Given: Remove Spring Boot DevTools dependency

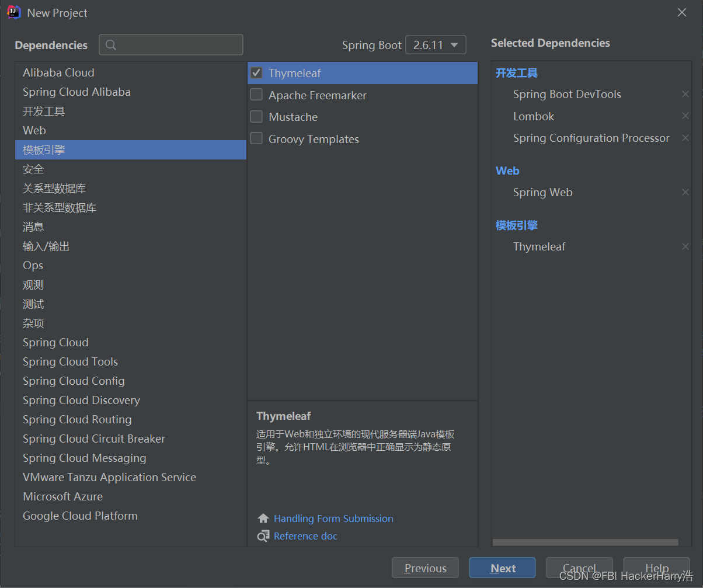Looking at the screenshot, I should tap(685, 94).
